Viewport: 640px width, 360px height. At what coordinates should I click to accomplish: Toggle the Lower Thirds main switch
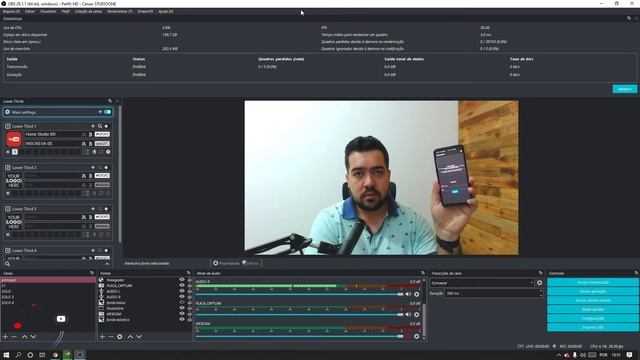click(107, 112)
